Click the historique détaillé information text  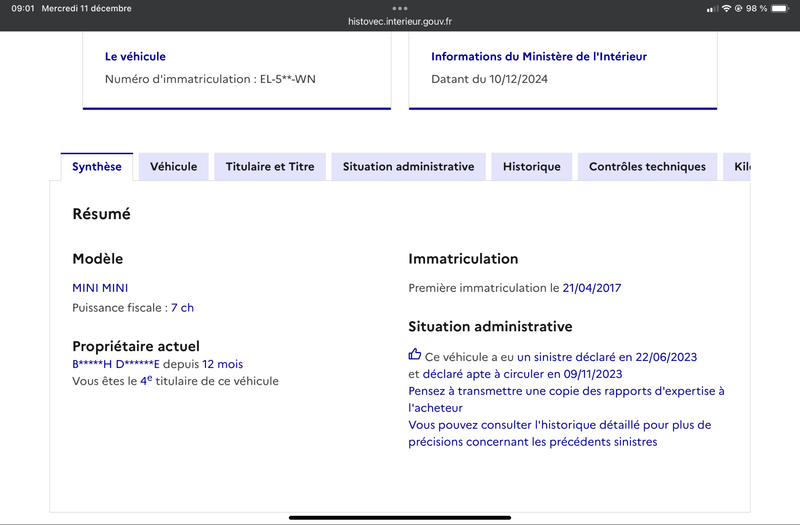(x=559, y=433)
